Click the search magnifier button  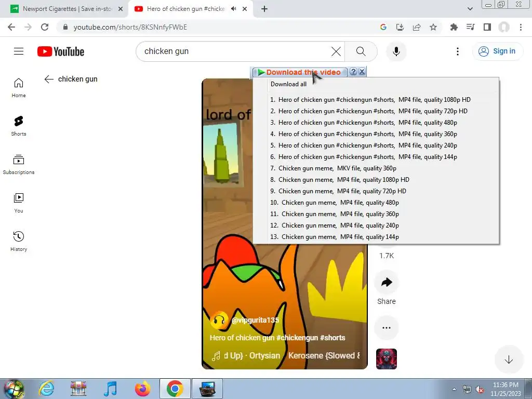tap(361, 51)
